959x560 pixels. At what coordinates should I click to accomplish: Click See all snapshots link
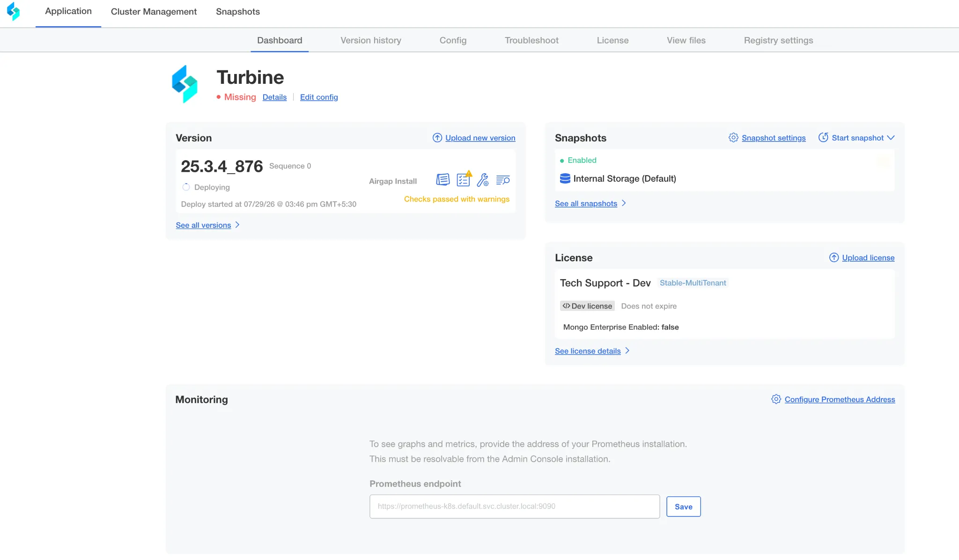click(x=586, y=203)
